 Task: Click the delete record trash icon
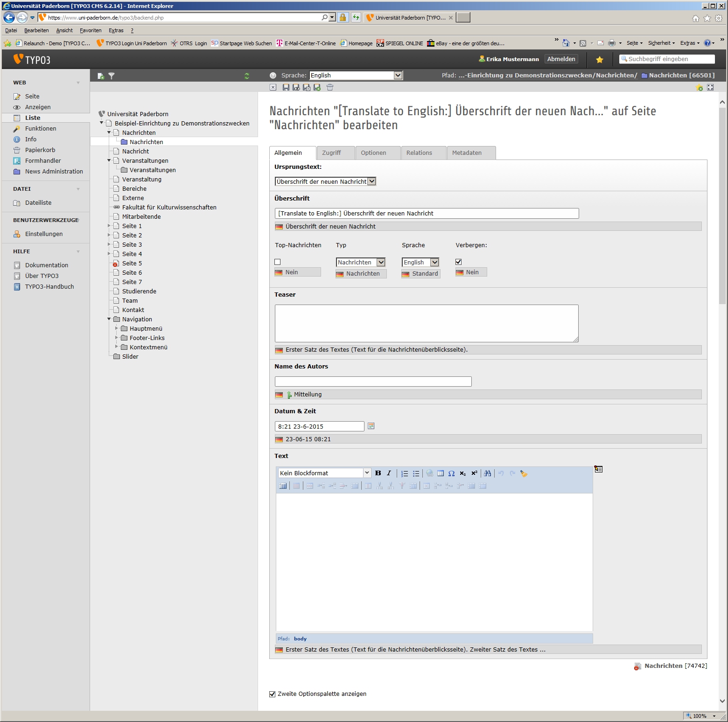coord(330,87)
